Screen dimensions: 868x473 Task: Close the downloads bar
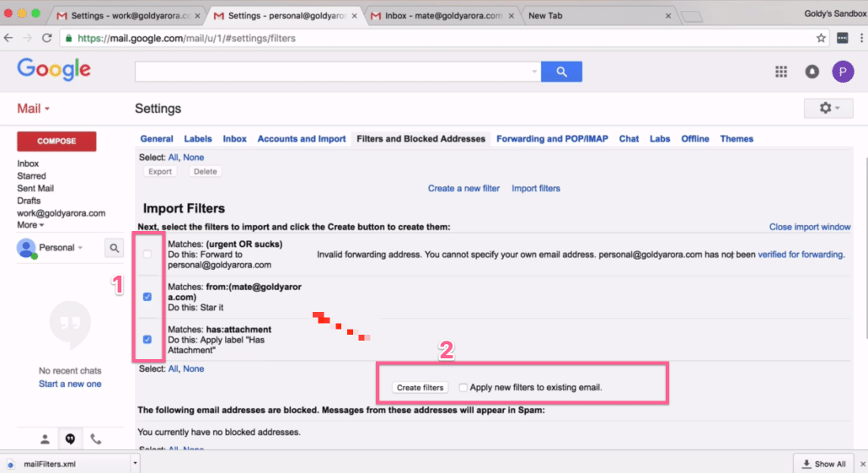tap(862, 464)
